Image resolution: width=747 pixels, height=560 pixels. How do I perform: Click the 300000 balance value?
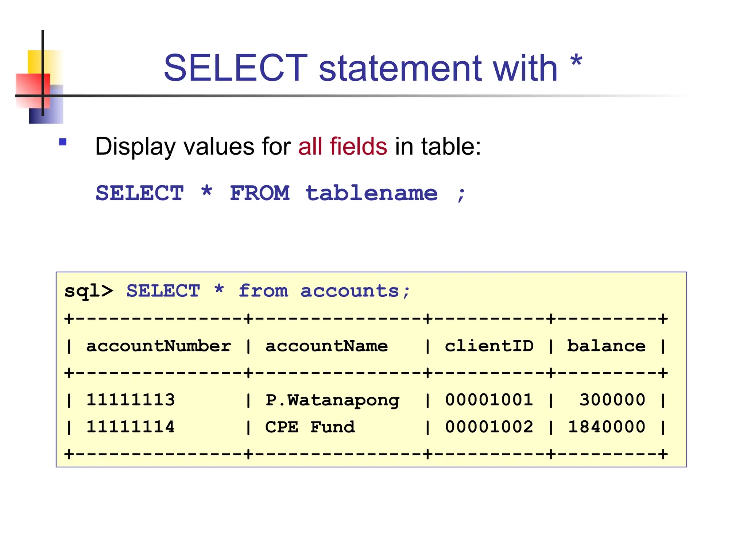pyautogui.click(x=612, y=400)
